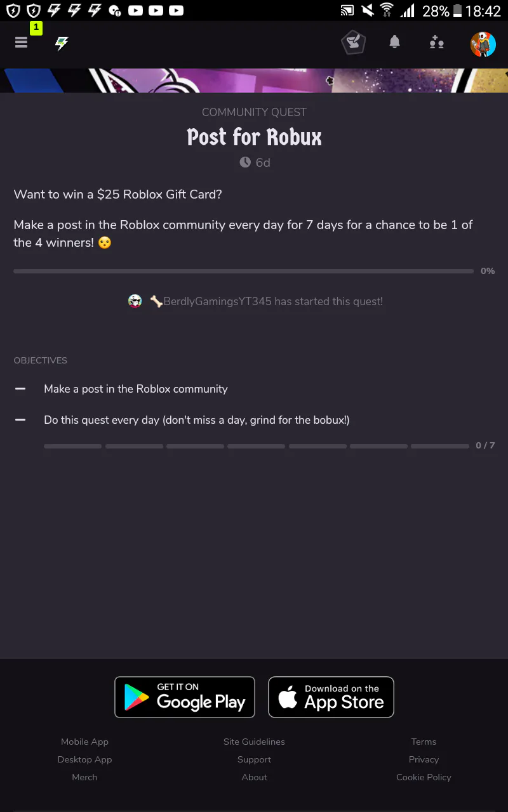Image resolution: width=508 pixels, height=812 pixels.
Task: Open the friends icon
Action: point(436,43)
